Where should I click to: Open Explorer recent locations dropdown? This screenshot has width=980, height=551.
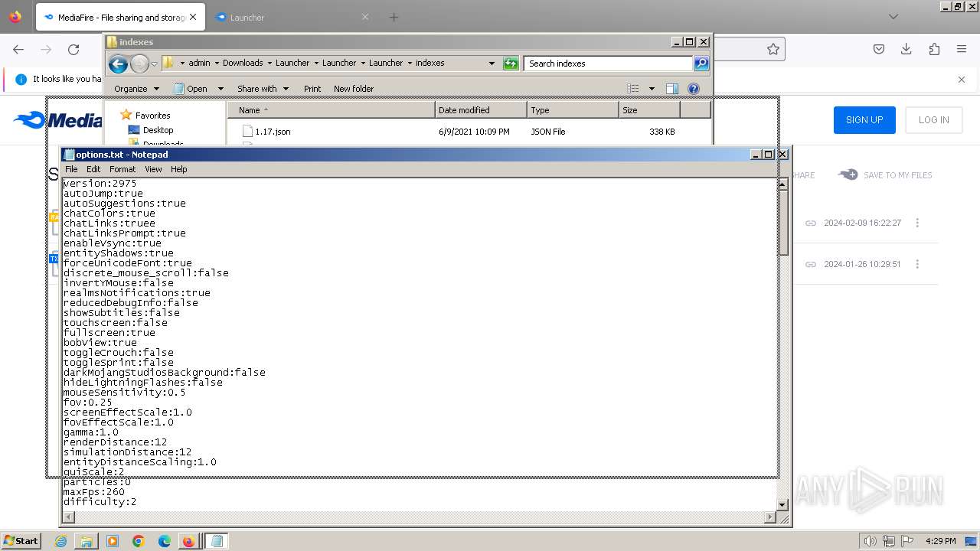point(154,64)
